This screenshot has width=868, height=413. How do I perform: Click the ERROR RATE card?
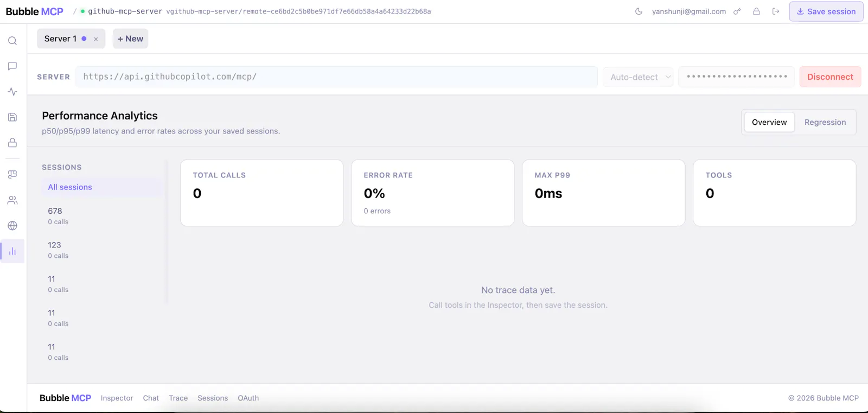pyautogui.click(x=432, y=193)
